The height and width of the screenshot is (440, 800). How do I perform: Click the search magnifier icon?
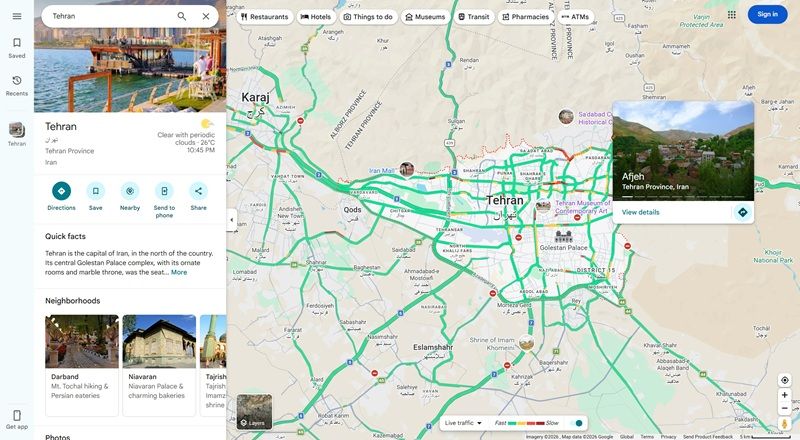coord(182,16)
